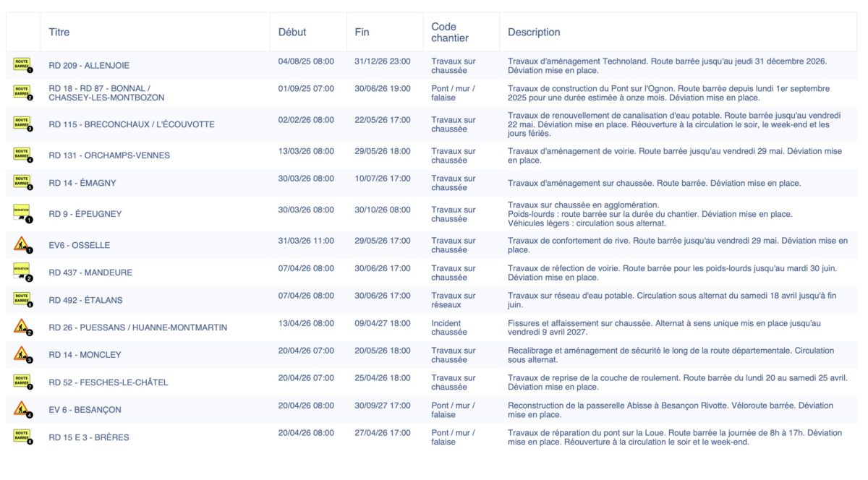Select the RD 52 - FESCHES-LE-CHÂTEL row title

[x=108, y=382]
